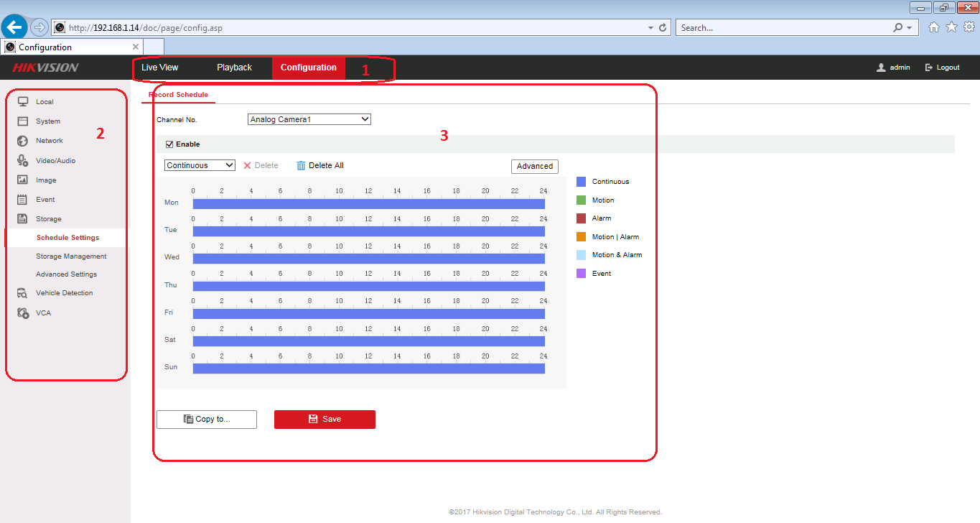Image resolution: width=980 pixels, height=523 pixels.
Task: Switch to the Live View tab
Action: [159, 68]
